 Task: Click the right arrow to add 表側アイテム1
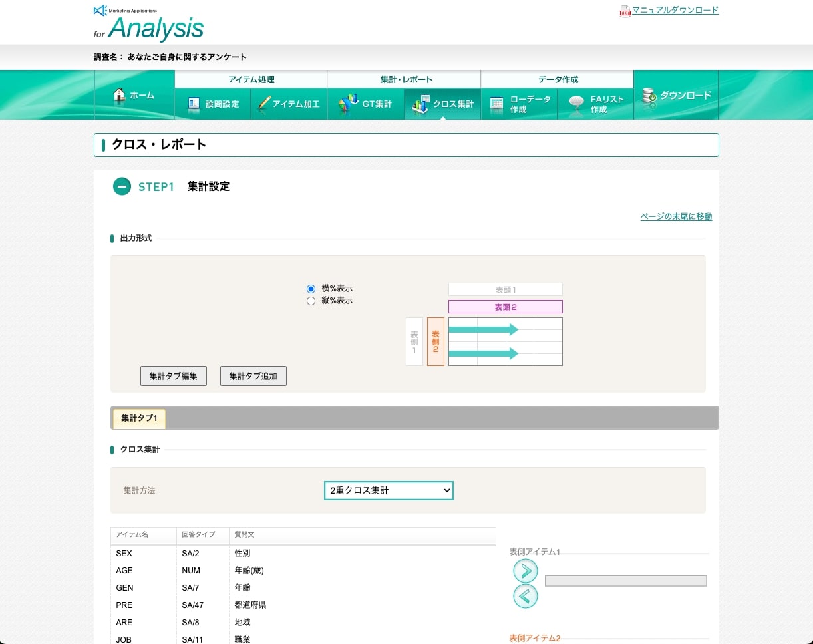click(x=526, y=571)
